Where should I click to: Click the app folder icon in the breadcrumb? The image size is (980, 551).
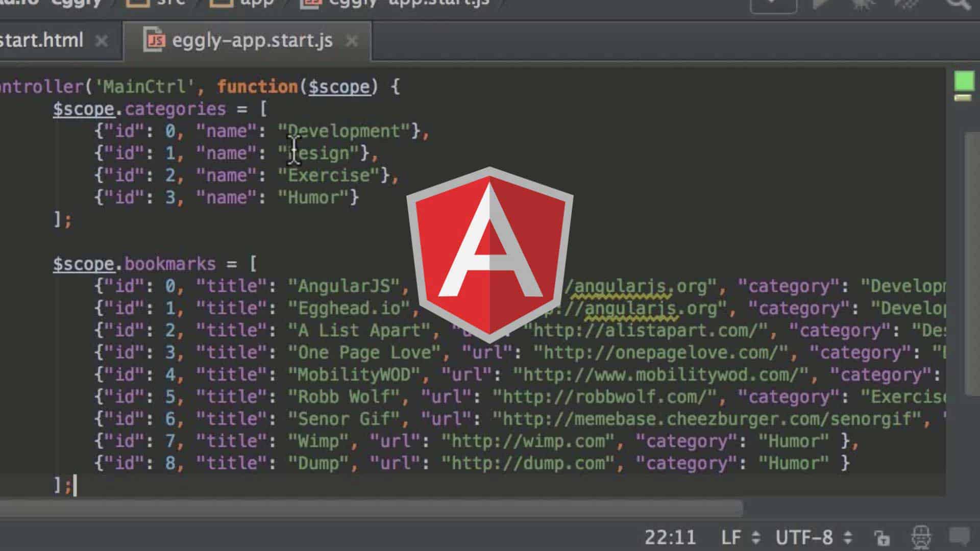[220, 3]
